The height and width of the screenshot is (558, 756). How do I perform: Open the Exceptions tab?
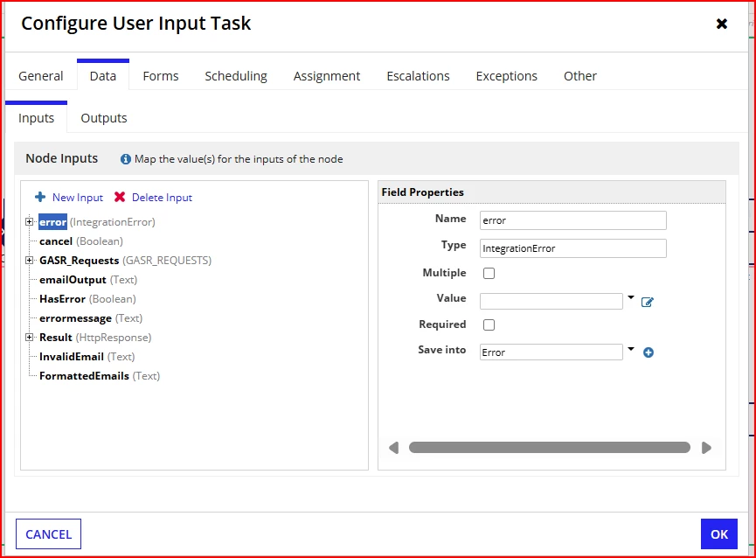(x=507, y=76)
